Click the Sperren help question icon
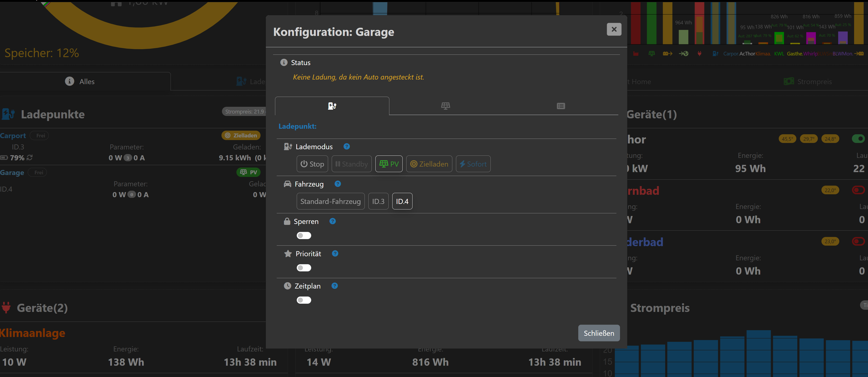This screenshot has height=377, width=868. pos(333,221)
